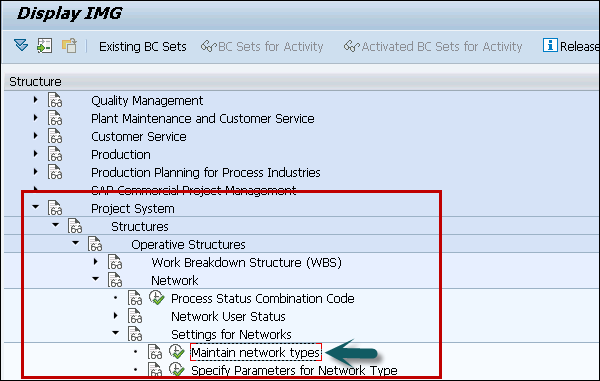Select Operative Structures tree entry
The width and height of the screenshot is (600, 381).
188,244
